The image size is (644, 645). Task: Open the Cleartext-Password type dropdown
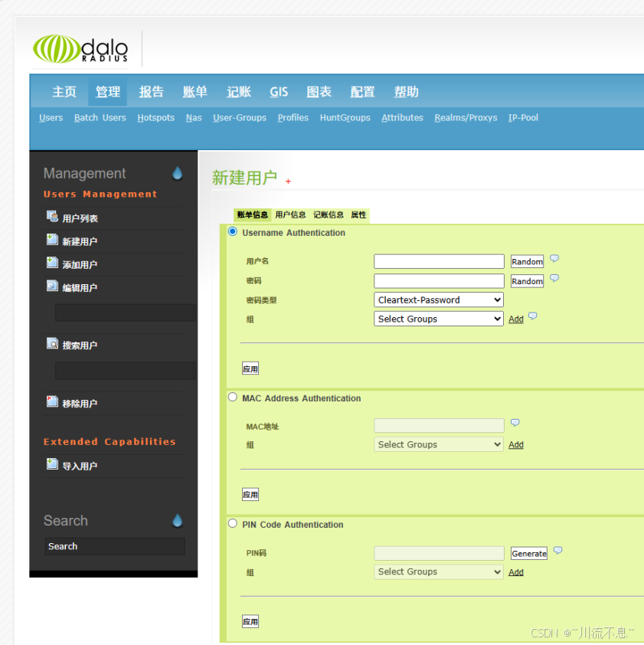(439, 300)
